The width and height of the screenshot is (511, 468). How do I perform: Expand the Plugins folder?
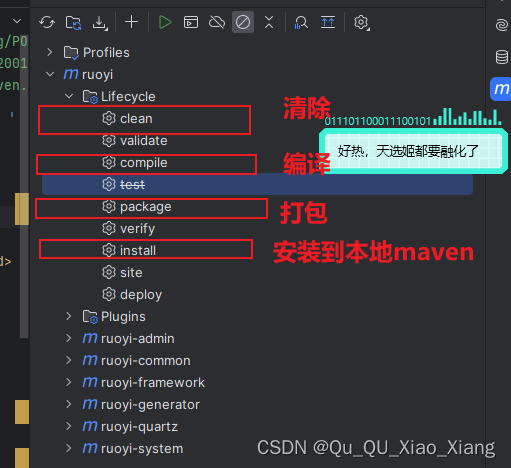pos(69,316)
